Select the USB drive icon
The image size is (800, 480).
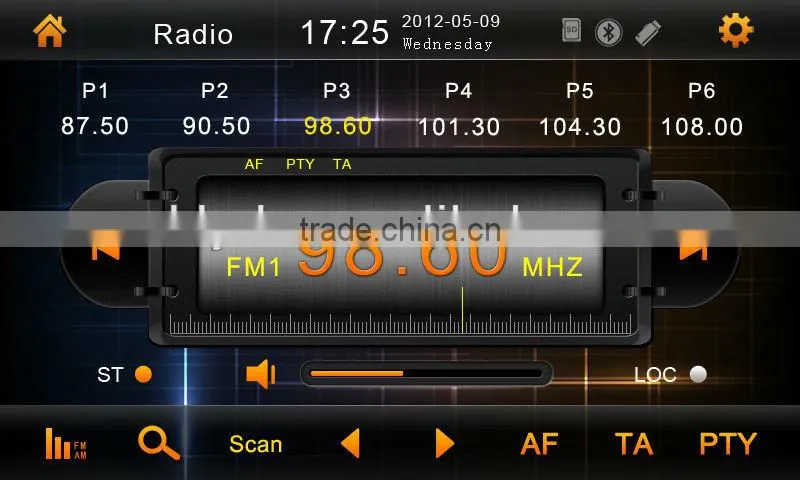pyautogui.click(x=648, y=33)
